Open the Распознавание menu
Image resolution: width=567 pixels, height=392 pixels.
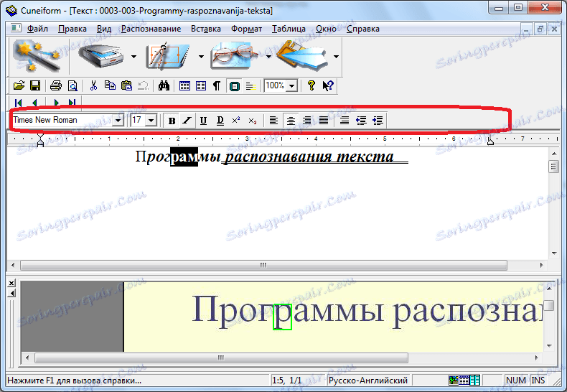(x=151, y=29)
